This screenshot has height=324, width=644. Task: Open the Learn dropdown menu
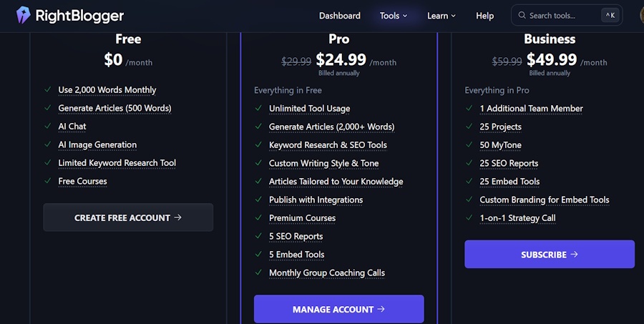(x=441, y=16)
